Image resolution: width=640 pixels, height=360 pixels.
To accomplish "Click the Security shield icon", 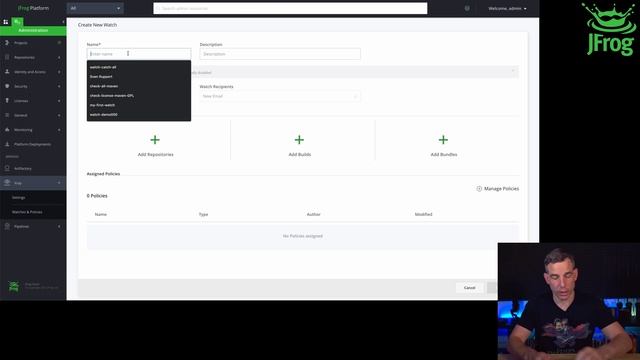I will (x=7, y=86).
